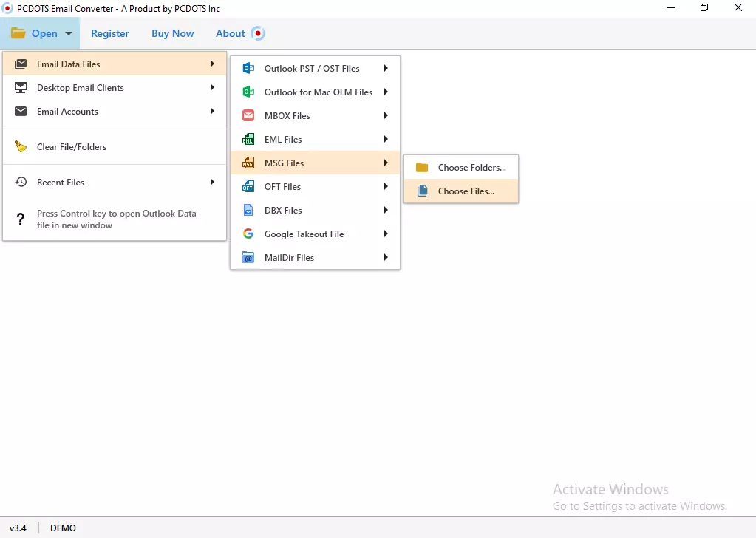The width and height of the screenshot is (756, 538).
Task: Select the OFT Files entry
Action: 316,186
